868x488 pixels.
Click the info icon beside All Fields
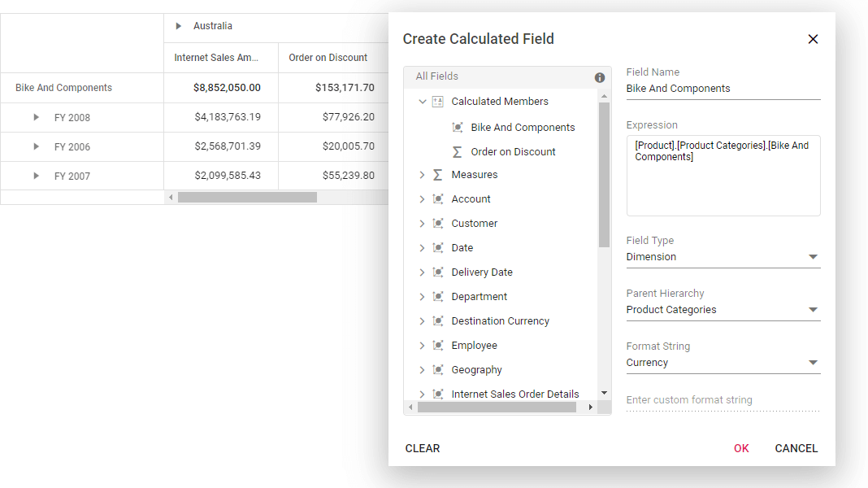point(600,77)
